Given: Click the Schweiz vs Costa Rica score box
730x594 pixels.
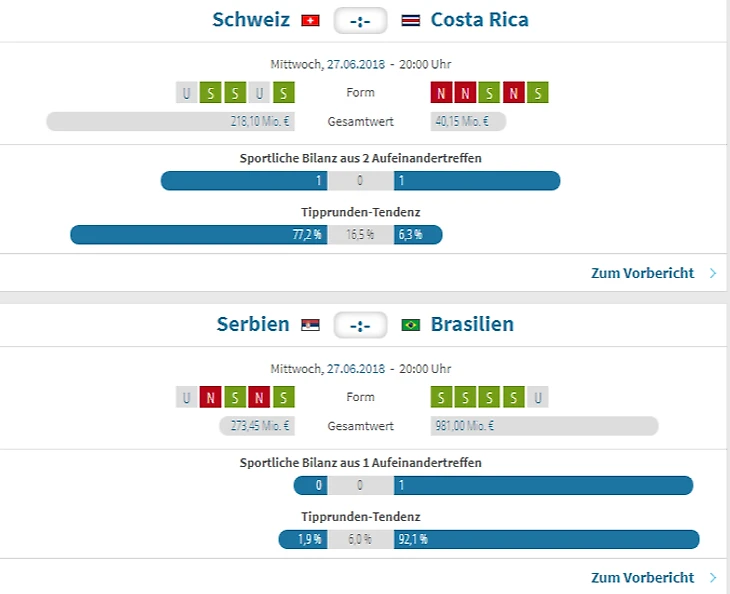Looking at the screenshot, I should (360, 21).
